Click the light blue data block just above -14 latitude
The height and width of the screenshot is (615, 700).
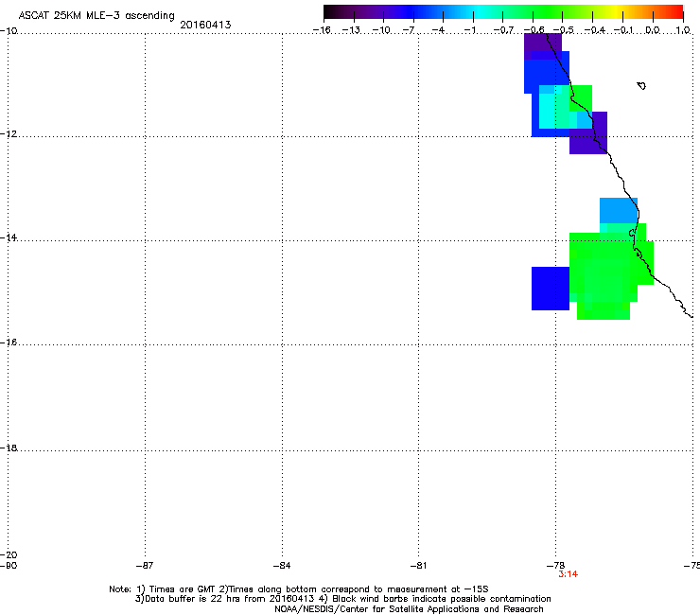coord(619,210)
